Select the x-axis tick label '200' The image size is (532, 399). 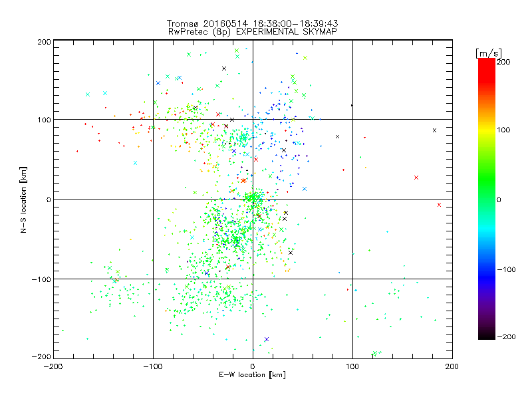(x=452, y=366)
